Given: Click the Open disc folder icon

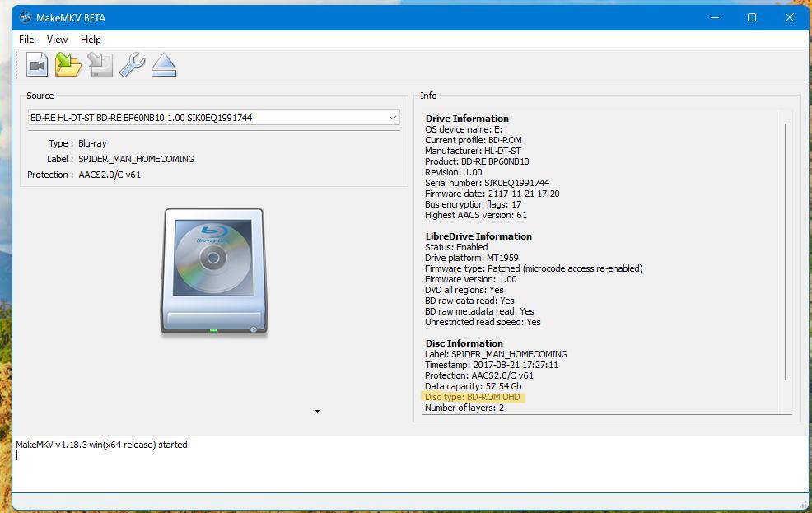Looking at the screenshot, I should click(x=68, y=65).
